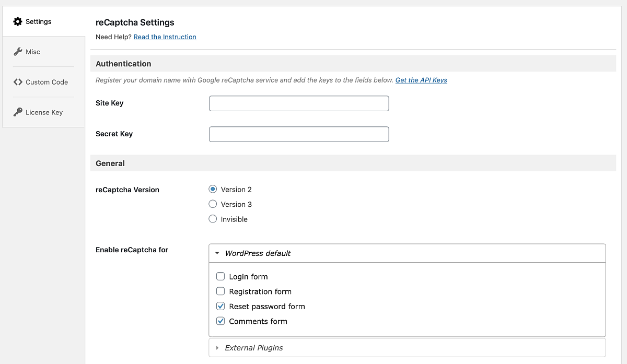Switch to the Custom Code tab

(x=47, y=82)
